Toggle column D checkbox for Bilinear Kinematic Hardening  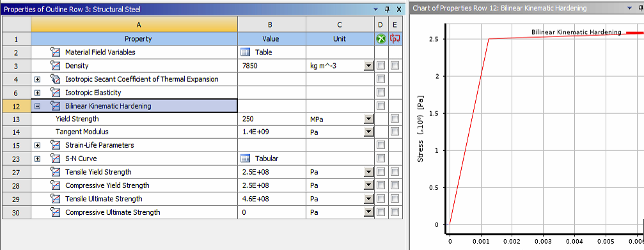[x=381, y=106]
